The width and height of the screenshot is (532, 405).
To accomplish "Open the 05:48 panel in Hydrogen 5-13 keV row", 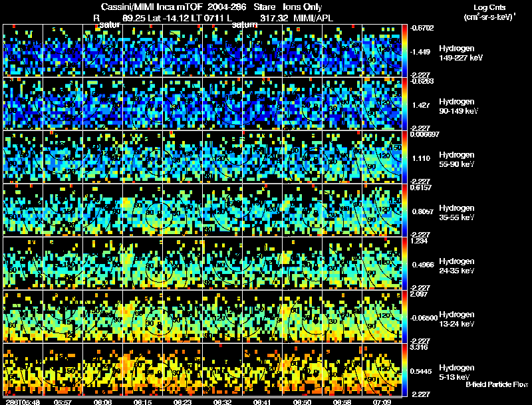I will click(23, 370).
